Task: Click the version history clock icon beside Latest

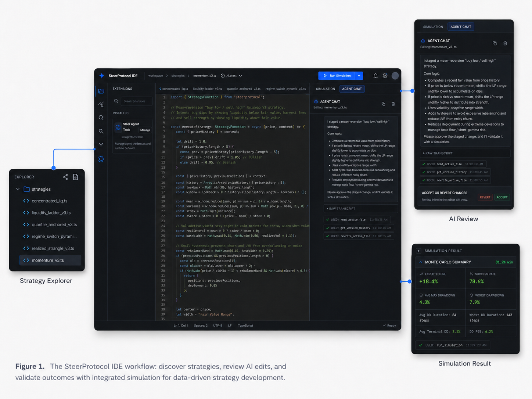Action: 223,76
